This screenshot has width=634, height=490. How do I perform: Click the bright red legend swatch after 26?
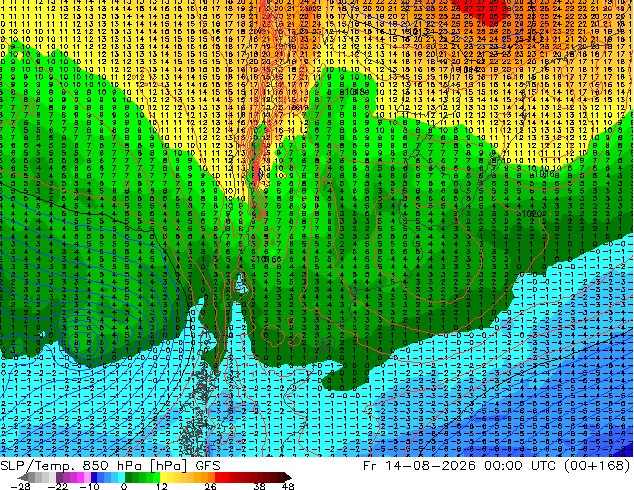pyautogui.click(x=218, y=477)
